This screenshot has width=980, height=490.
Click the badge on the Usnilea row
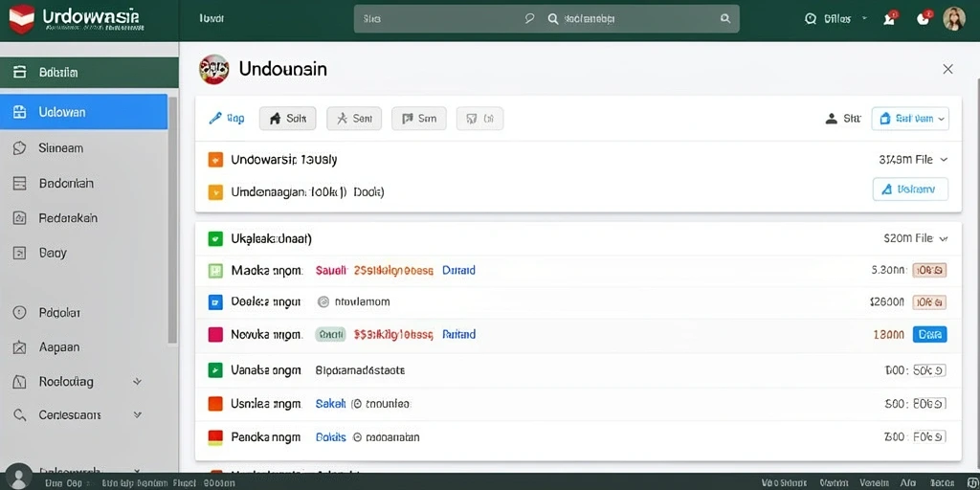click(x=929, y=404)
